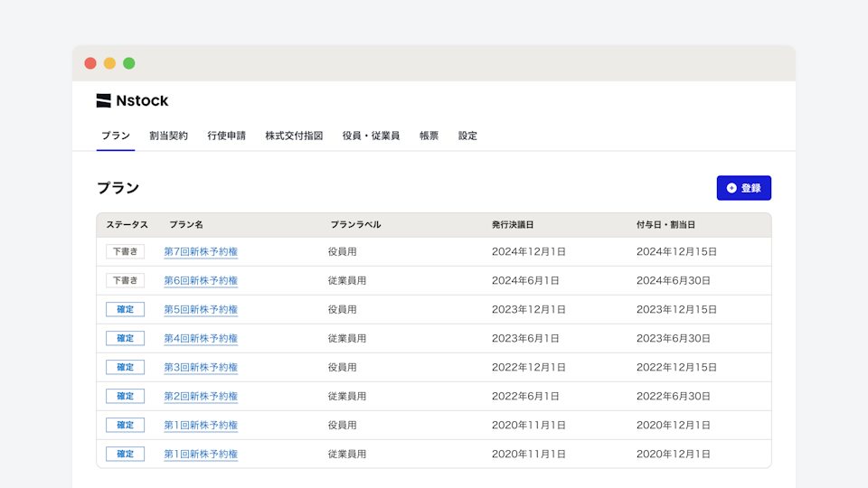Click 下書き status badge of 第7回新株予約権
The width and height of the screenshot is (868, 488).
tap(125, 252)
